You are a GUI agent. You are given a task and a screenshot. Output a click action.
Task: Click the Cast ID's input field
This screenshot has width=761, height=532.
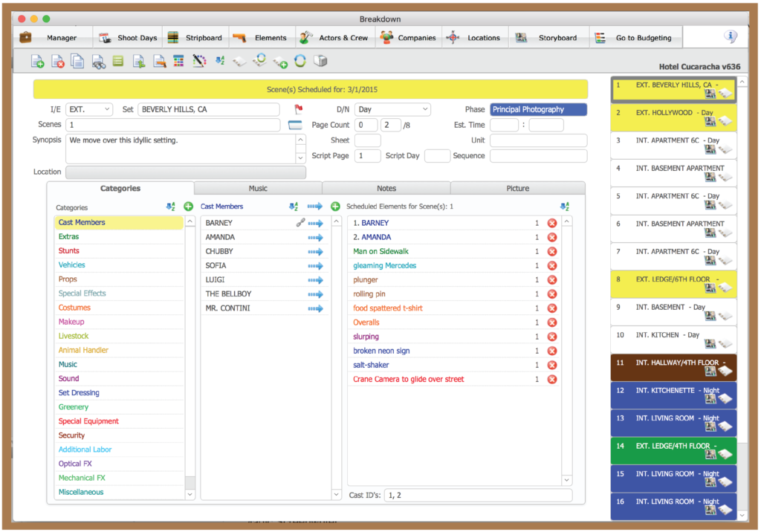click(478, 495)
